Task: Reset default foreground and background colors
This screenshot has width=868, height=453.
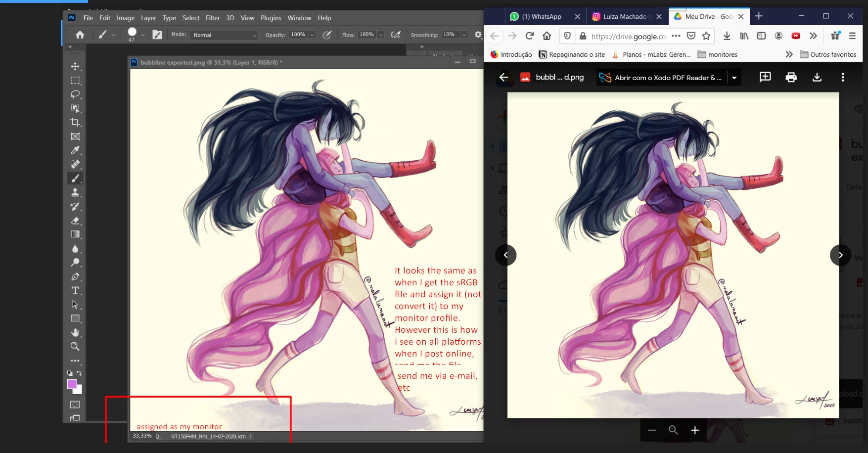Action: click(70, 373)
